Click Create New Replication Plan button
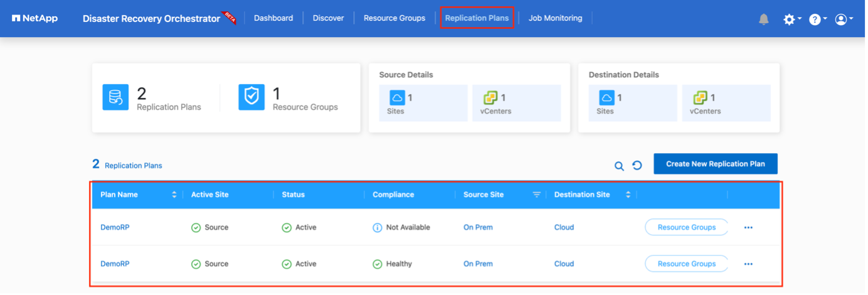This screenshot has width=868, height=295. tap(715, 164)
